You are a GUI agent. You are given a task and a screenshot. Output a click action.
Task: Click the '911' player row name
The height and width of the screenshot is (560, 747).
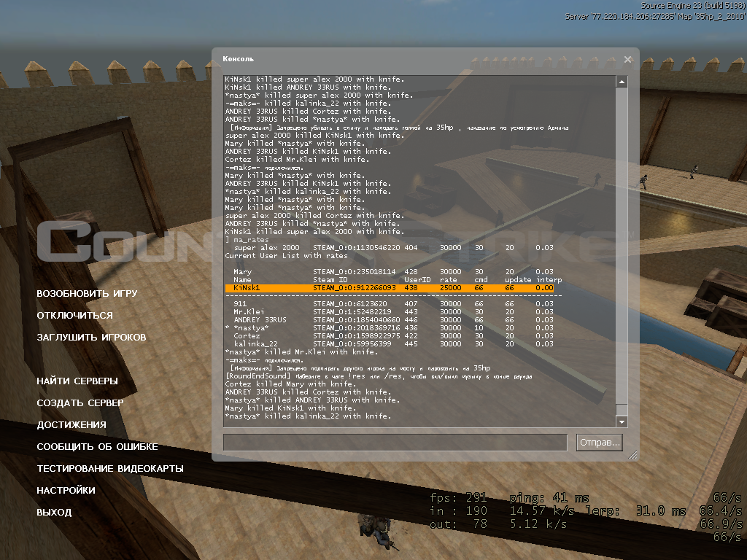(x=240, y=304)
